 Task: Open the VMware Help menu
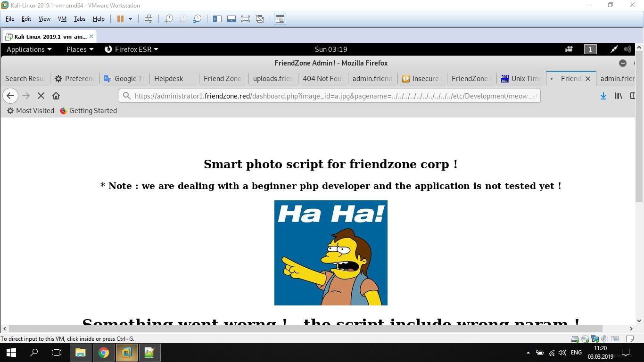coord(99,19)
